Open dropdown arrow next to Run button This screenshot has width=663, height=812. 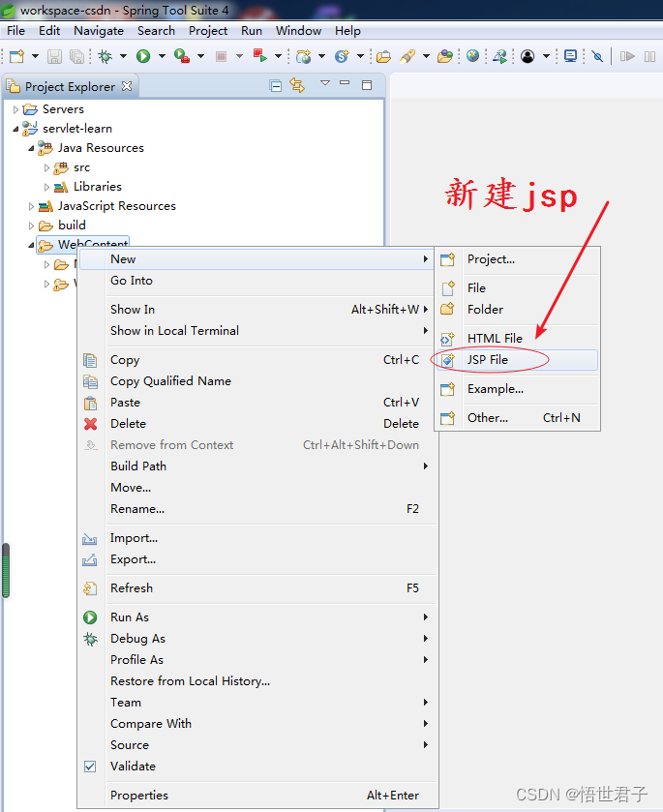162,56
